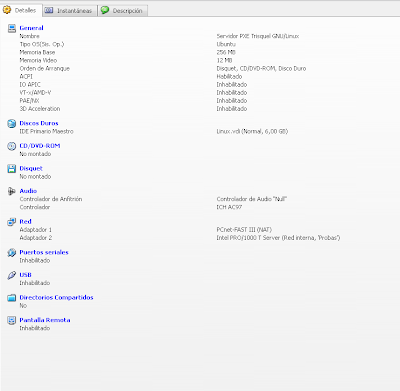Viewport: 400px width, 391px height.
Task: Open the General settings link
Action: [x=31, y=28]
